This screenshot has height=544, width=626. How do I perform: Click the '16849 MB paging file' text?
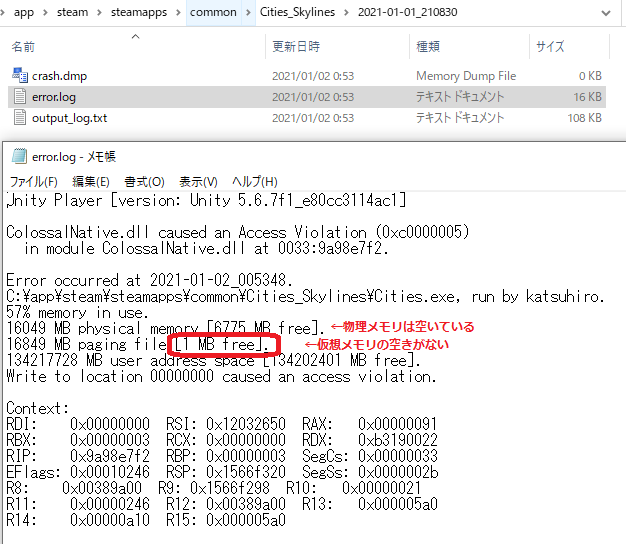tap(86, 344)
